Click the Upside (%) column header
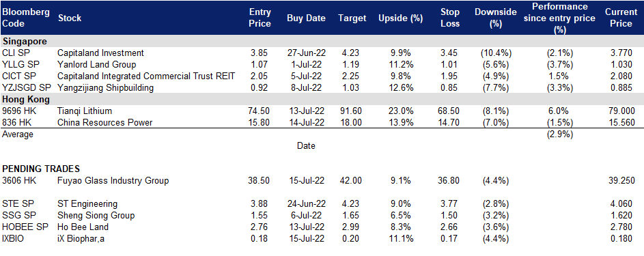 [395, 18]
